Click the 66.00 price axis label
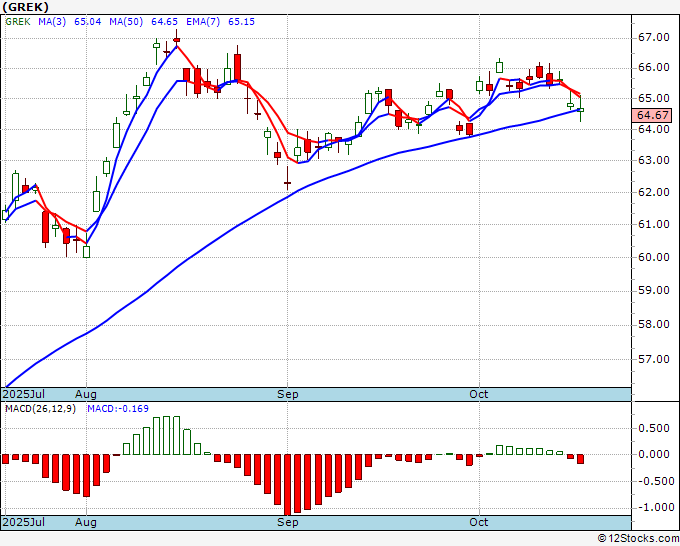This screenshot has width=680, height=546. click(x=654, y=68)
